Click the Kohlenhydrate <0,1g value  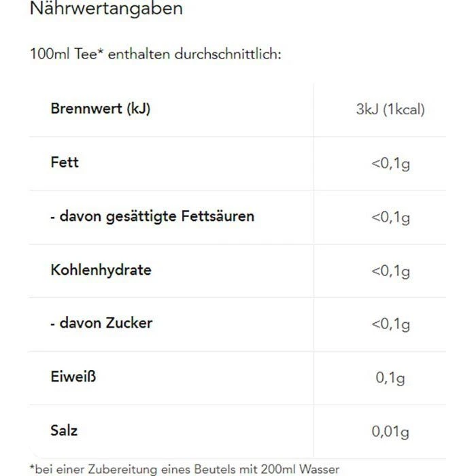390,271
